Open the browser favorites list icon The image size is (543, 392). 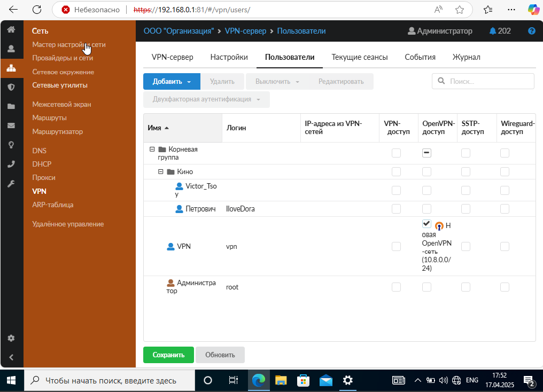click(487, 10)
